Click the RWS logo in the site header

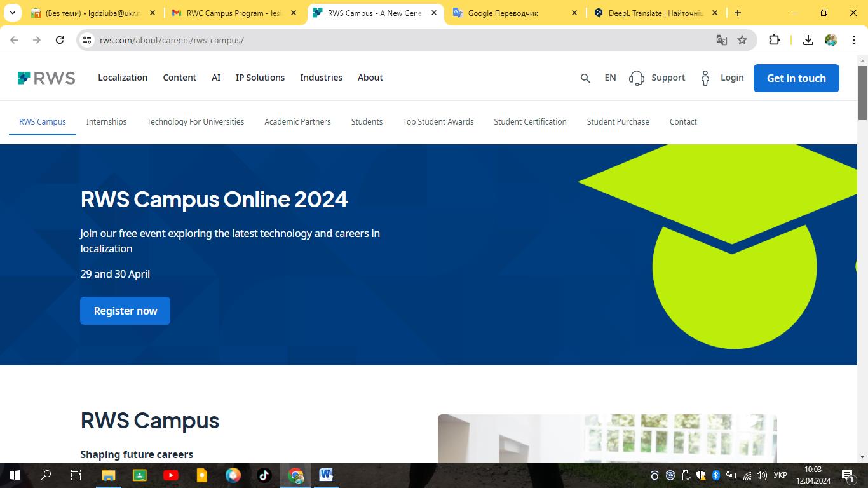[46, 78]
